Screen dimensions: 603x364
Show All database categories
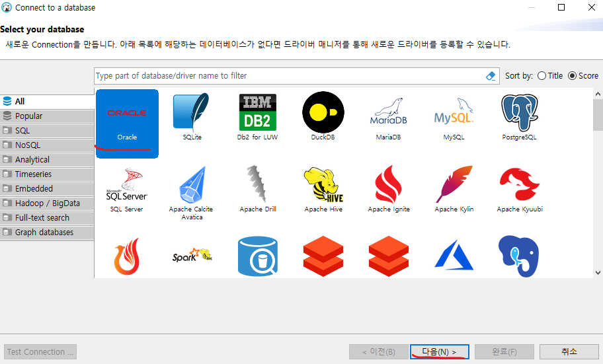(x=47, y=102)
